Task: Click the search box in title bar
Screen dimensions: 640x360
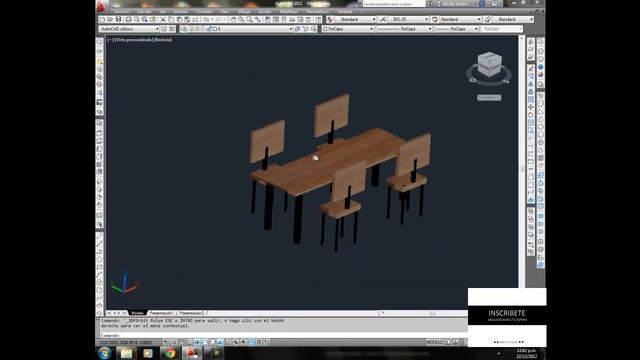Action: point(393,4)
